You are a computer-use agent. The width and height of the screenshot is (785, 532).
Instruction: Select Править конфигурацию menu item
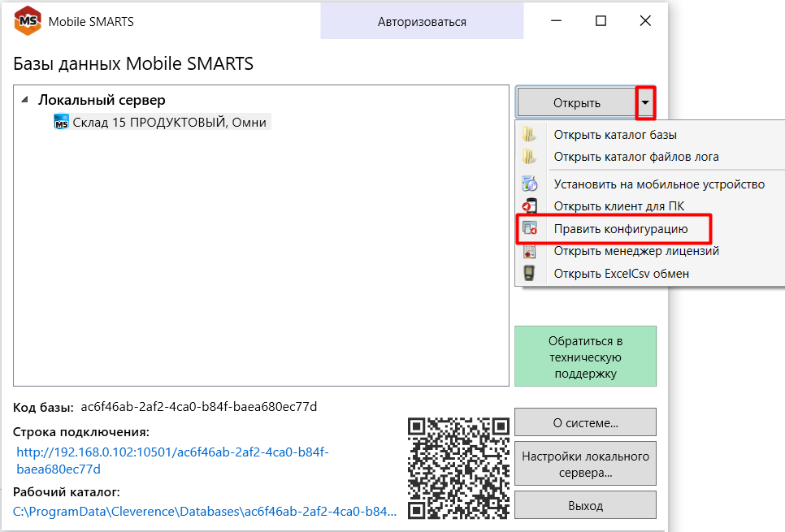click(620, 229)
